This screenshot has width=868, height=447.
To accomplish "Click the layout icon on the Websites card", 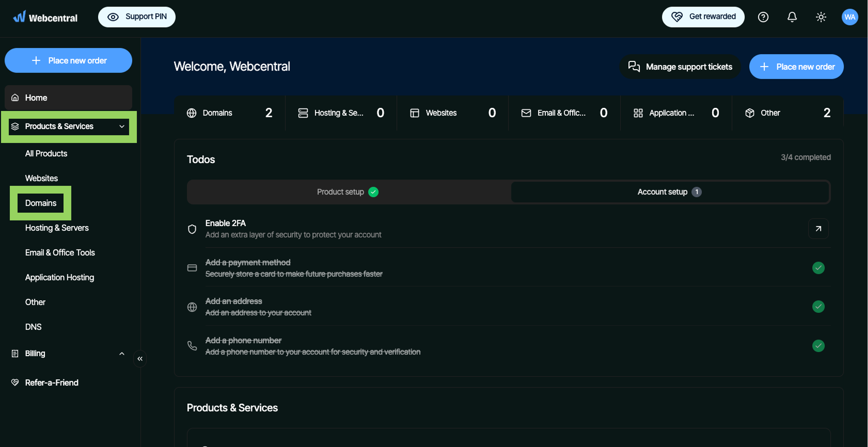I will pos(415,113).
